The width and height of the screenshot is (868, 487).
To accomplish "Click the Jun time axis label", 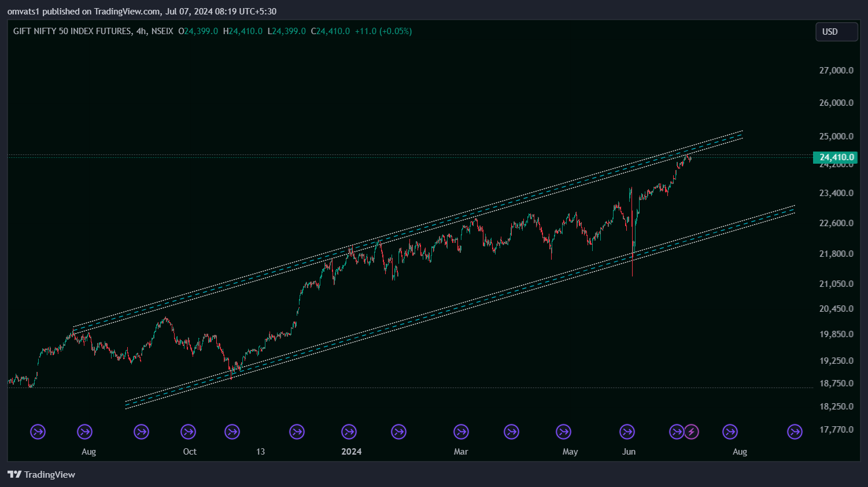I will (629, 452).
